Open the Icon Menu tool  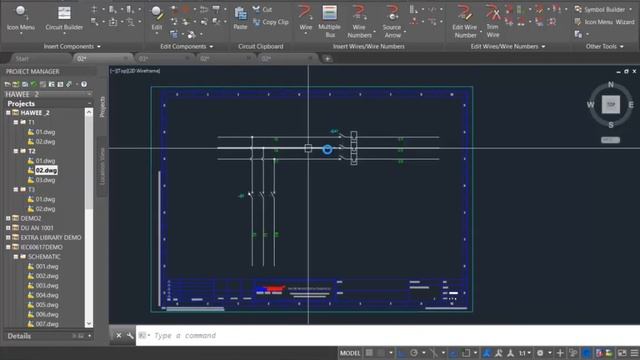tap(20, 18)
